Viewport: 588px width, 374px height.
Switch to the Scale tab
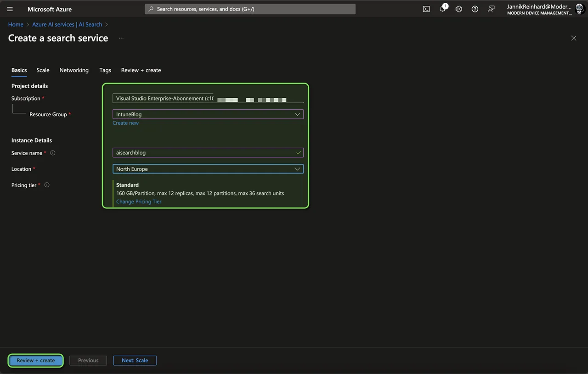[43, 70]
